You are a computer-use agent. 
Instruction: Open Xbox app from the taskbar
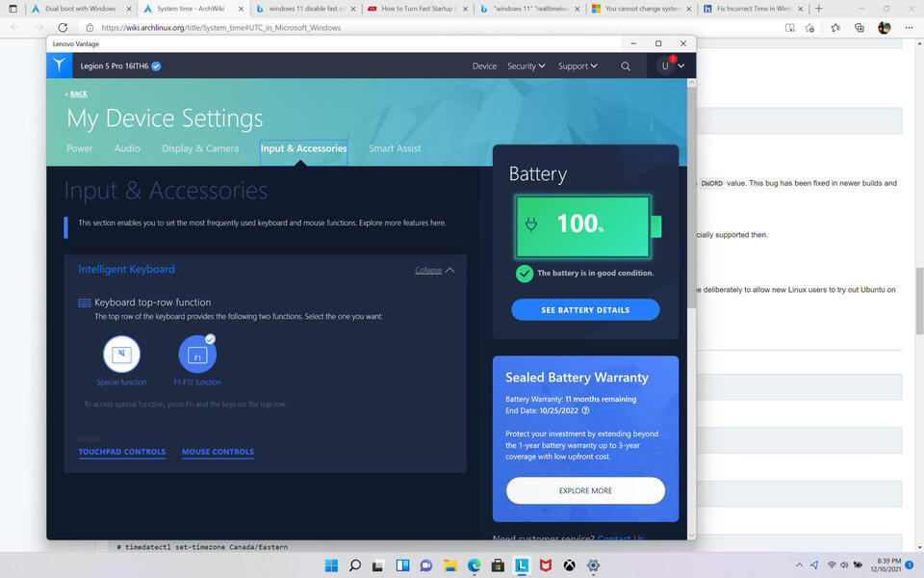[x=569, y=565]
